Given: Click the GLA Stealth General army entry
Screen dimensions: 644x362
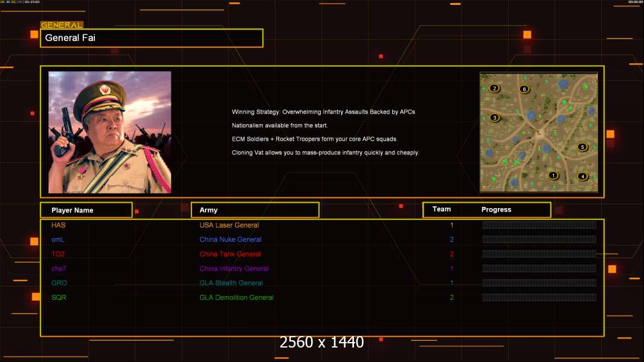Looking at the screenshot, I should pyautogui.click(x=231, y=283).
